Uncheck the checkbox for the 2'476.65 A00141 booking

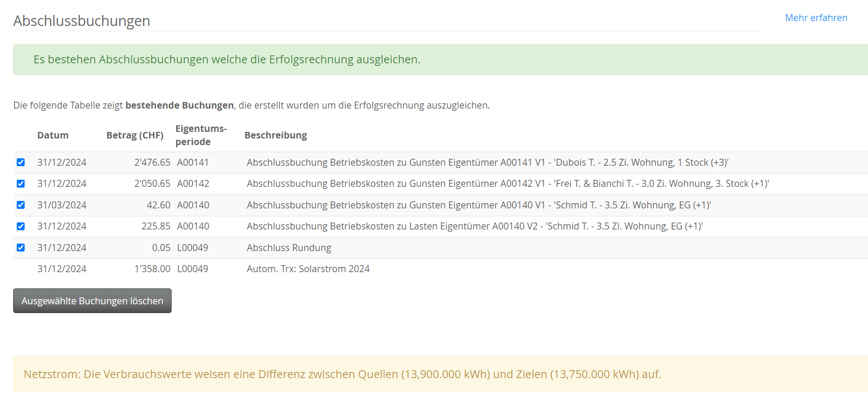point(21,162)
